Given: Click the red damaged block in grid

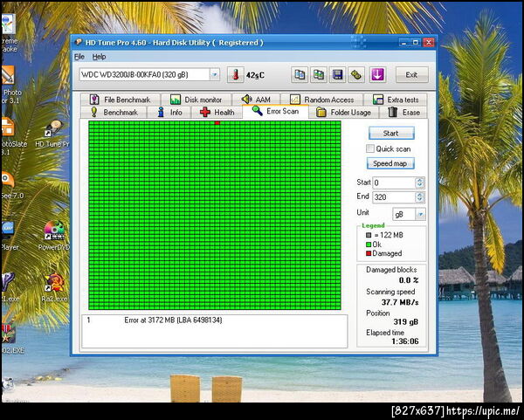Looking at the screenshot, I should 217,123.
